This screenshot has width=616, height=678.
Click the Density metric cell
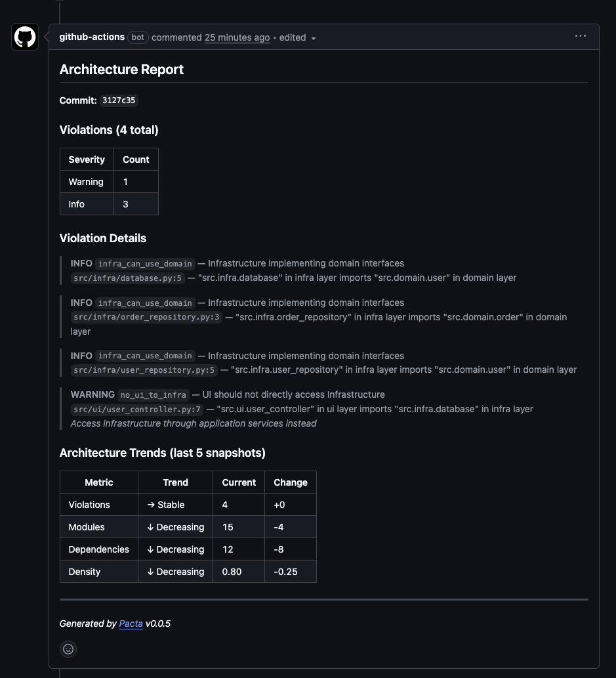click(84, 572)
